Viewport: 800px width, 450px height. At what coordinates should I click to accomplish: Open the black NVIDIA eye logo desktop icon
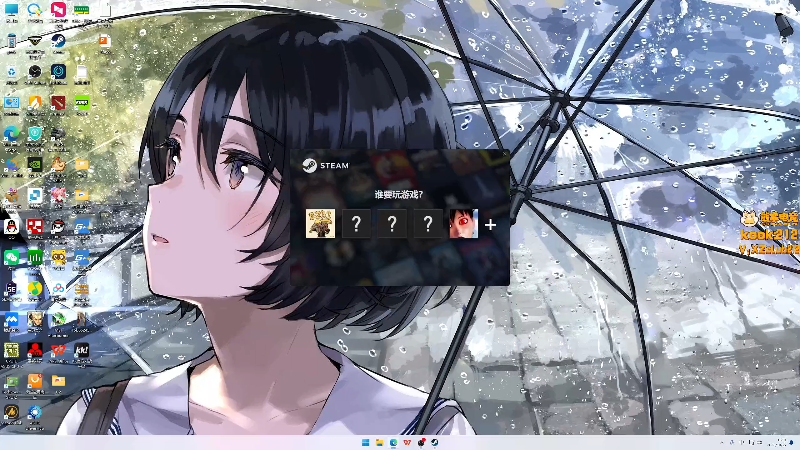click(x=35, y=164)
